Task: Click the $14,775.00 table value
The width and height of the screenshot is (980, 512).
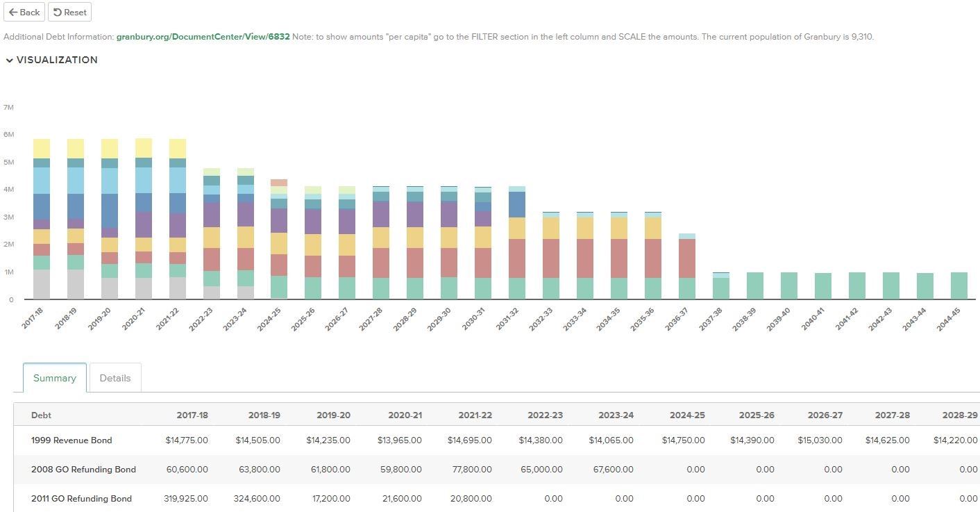Action: tap(187, 440)
